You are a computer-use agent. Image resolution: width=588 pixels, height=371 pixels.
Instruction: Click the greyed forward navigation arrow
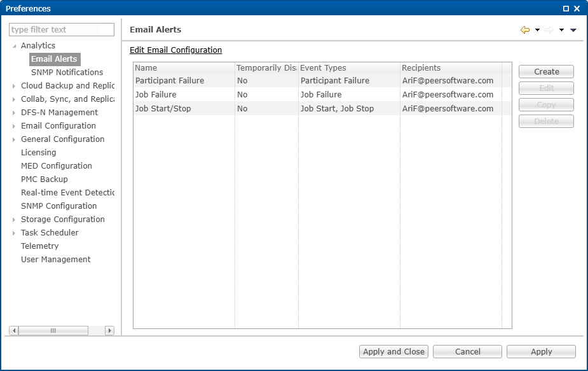(549, 30)
